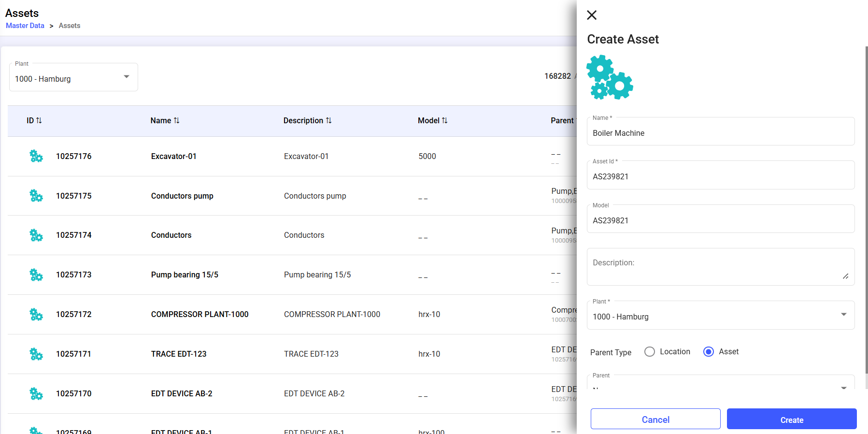Sort by the Model column header

tap(432, 120)
